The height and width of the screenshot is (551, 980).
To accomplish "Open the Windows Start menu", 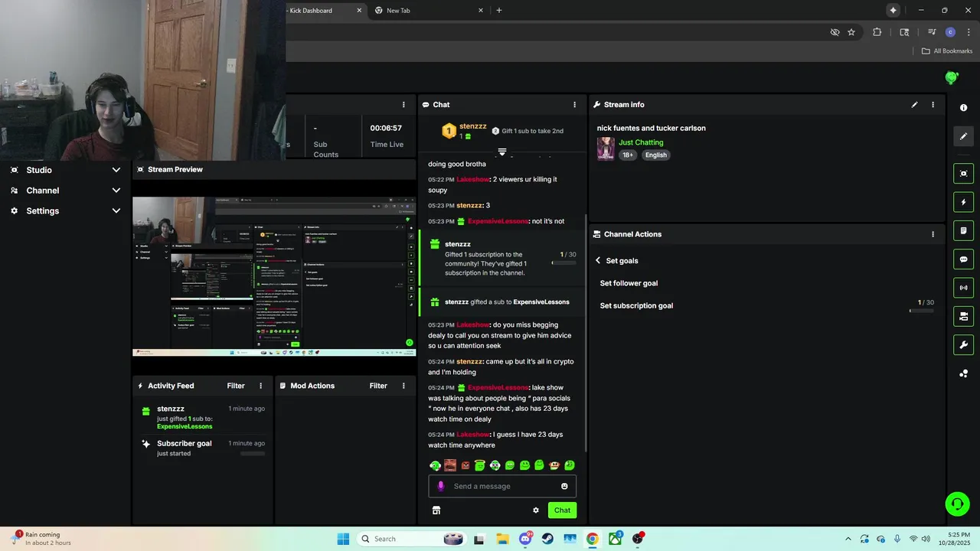I will pyautogui.click(x=343, y=539).
